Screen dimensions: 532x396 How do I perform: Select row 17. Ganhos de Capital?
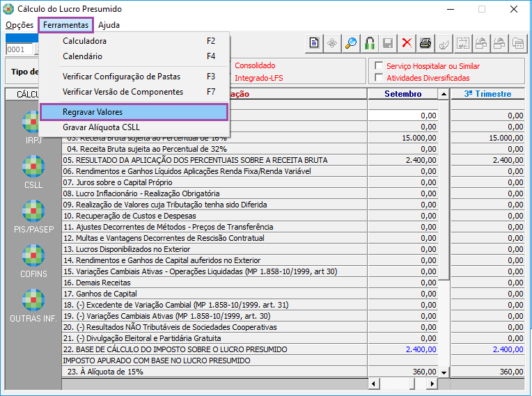214,294
